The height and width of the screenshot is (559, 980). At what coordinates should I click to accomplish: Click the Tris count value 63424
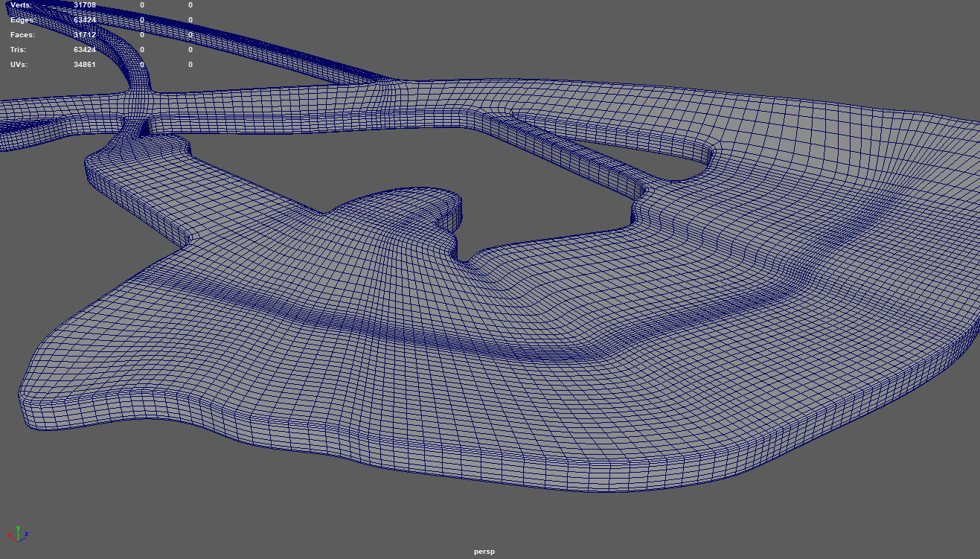tap(85, 50)
